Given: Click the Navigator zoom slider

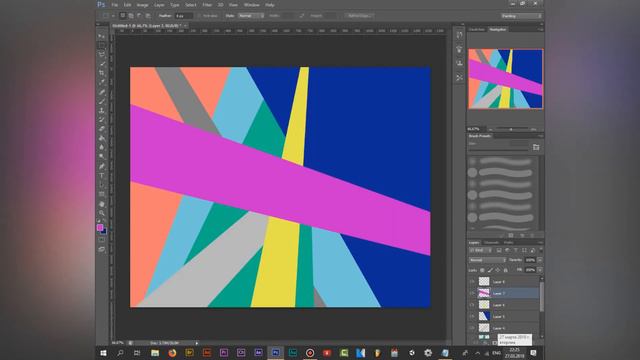Looking at the screenshot, I should point(511,129).
